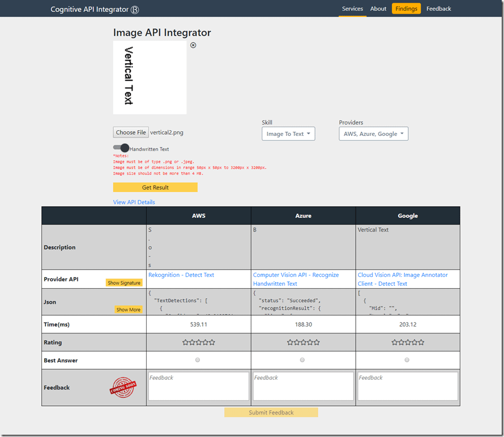
Task: Click the Coming Soon stamp in Feedback row
Action: click(x=123, y=387)
